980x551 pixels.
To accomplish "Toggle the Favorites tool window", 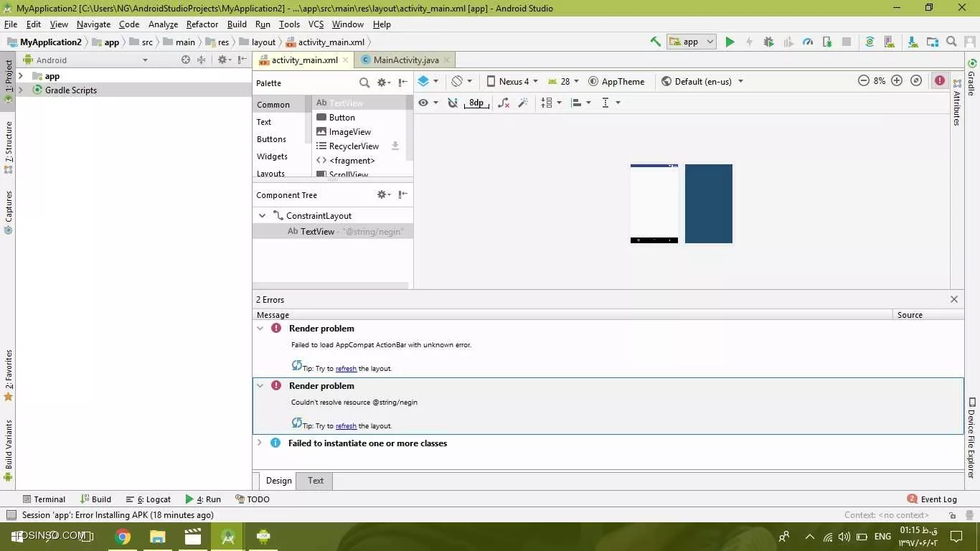I will point(9,375).
